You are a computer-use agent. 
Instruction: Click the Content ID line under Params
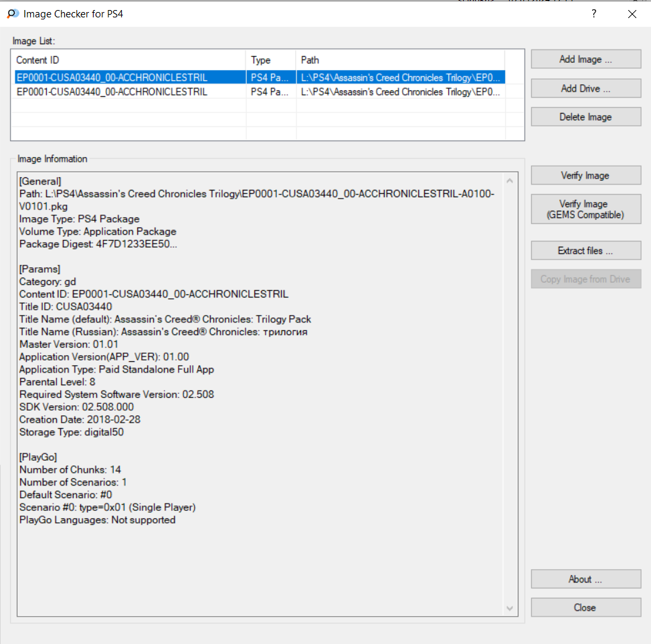click(154, 294)
